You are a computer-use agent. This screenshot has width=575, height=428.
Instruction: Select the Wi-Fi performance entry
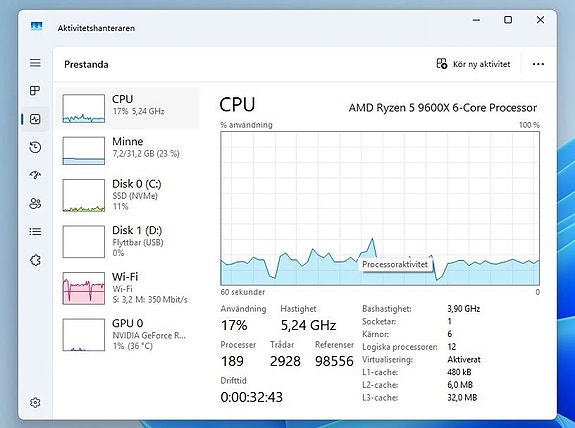(x=128, y=288)
